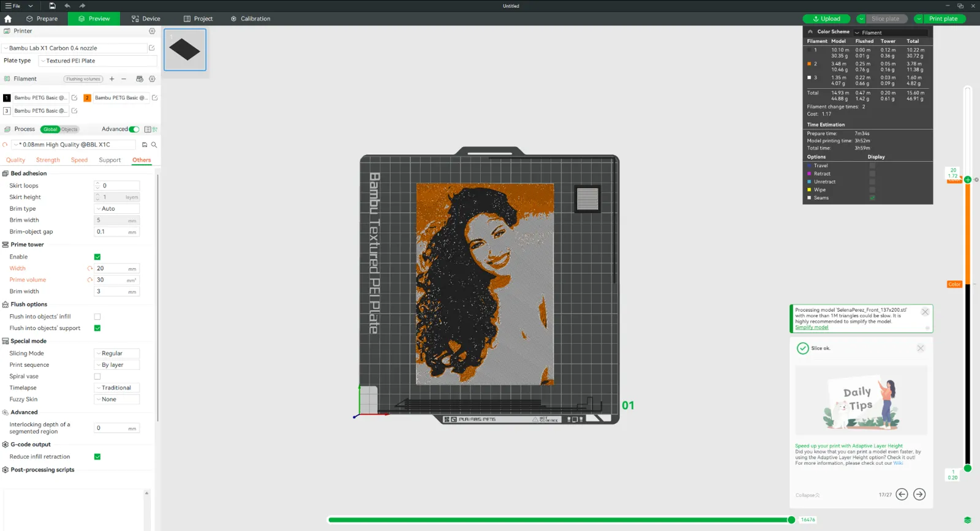The height and width of the screenshot is (531, 980).
Task: Undo the last action
Action: click(x=67, y=6)
